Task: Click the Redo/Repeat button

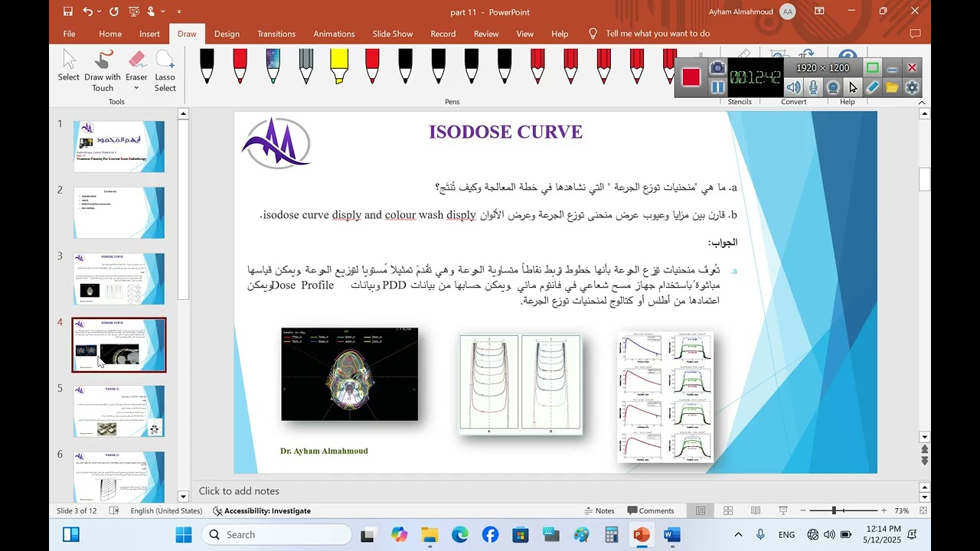Action: pos(114,11)
